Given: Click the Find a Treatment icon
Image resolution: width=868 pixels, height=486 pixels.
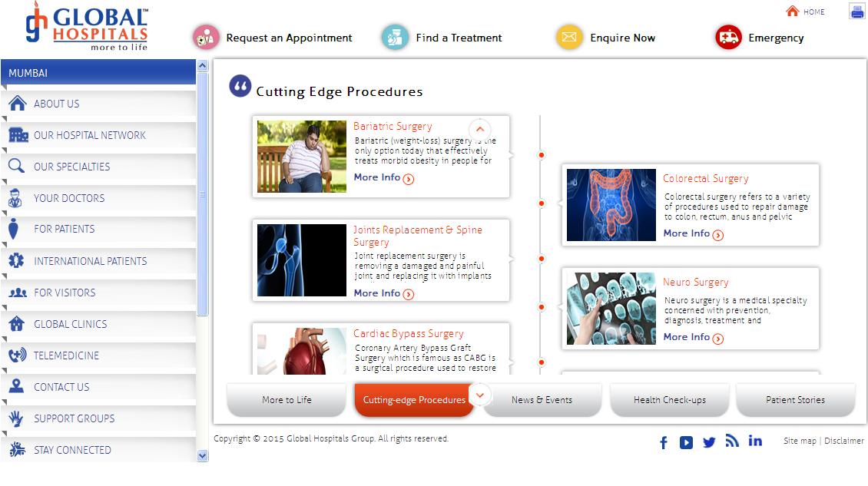Looking at the screenshot, I should 395,37.
